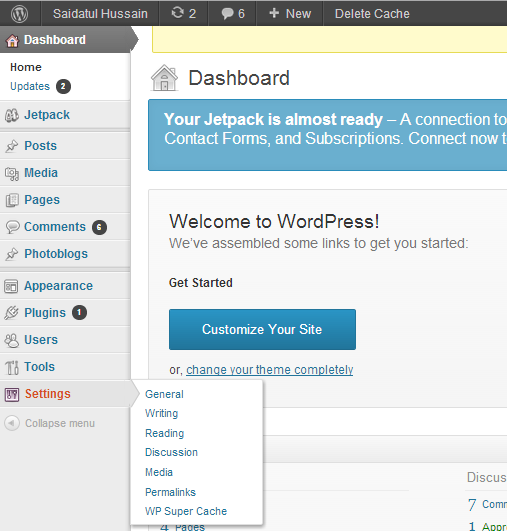
Task: Open the New content menu
Action: point(290,14)
